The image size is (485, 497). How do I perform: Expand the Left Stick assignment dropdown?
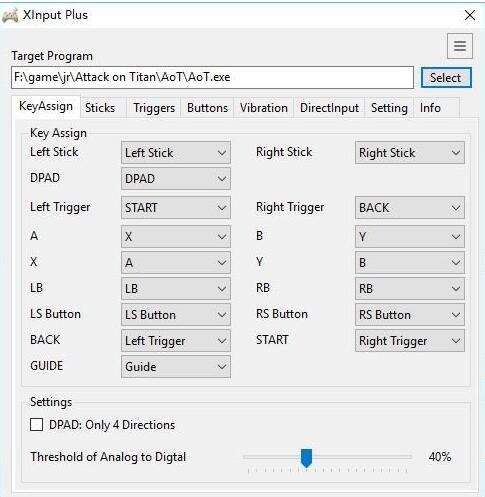pos(176,153)
